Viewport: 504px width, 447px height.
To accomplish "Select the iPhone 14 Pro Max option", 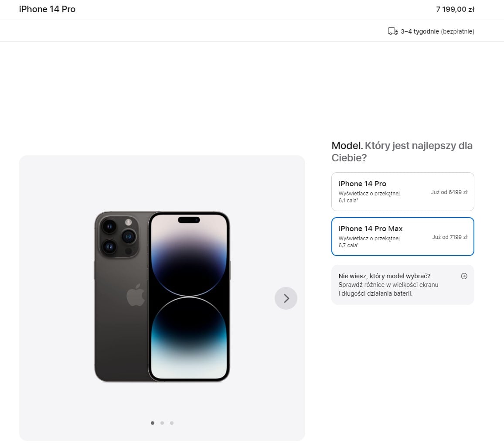I will 402,237.
